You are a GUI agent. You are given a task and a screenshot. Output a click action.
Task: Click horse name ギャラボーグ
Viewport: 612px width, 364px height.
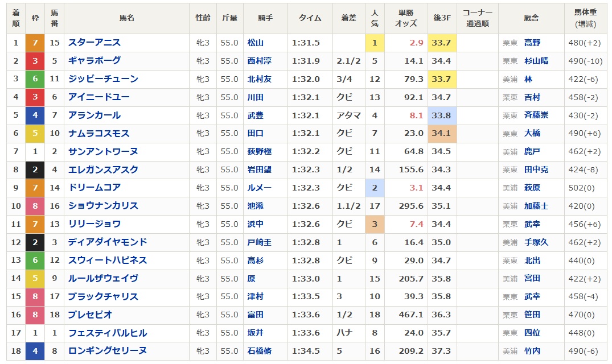pyautogui.click(x=95, y=61)
